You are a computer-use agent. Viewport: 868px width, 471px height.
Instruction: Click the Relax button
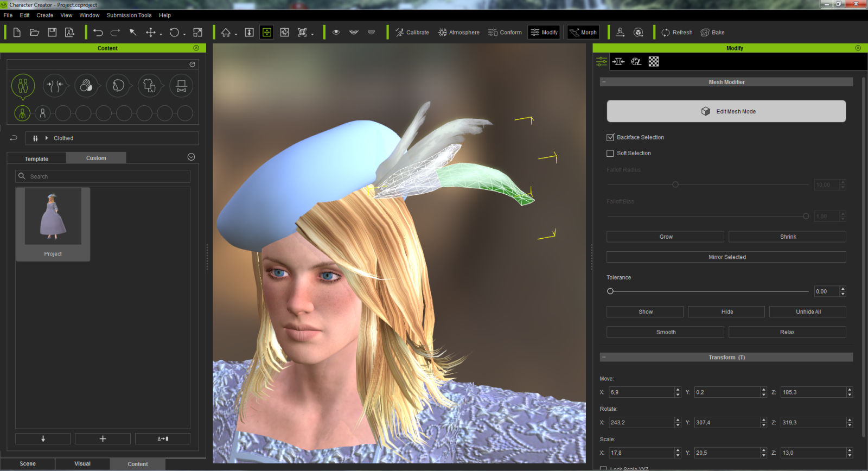click(787, 332)
